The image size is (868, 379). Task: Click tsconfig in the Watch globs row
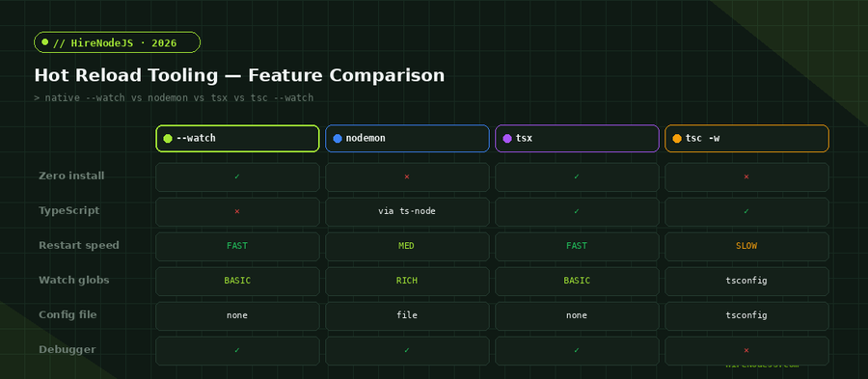(x=746, y=281)
